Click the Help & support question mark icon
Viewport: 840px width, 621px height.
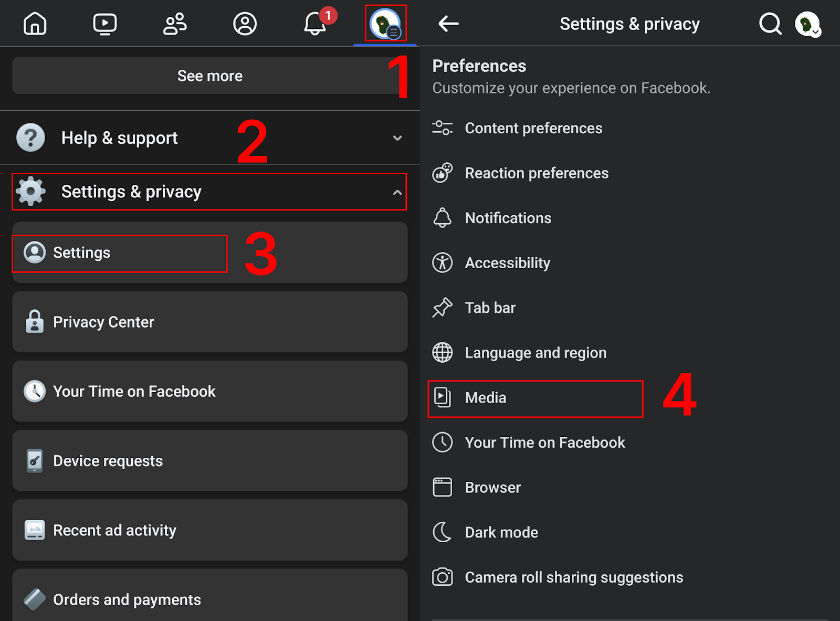(x=30, y=138)
